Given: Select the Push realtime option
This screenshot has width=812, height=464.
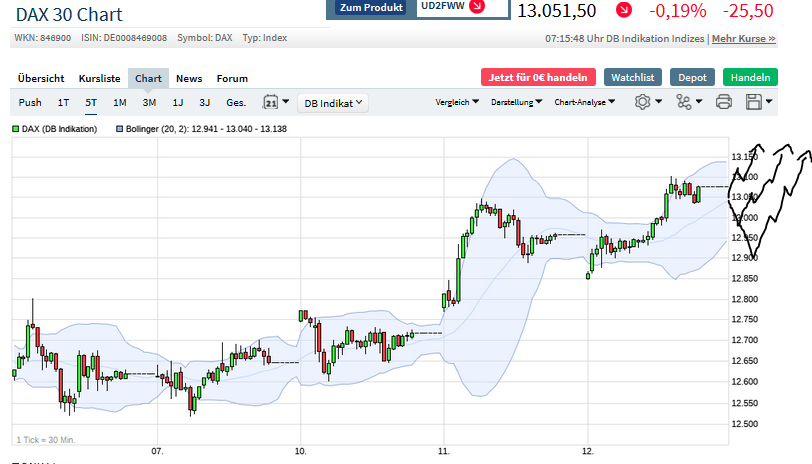Looking at the screenshot, I should [x=30, y=102].
